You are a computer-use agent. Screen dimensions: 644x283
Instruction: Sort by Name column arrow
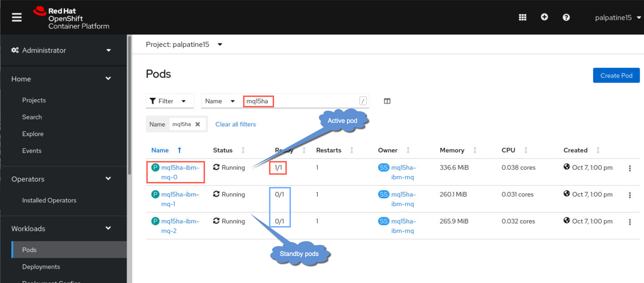pyautogui.click(x=179, y=150)
